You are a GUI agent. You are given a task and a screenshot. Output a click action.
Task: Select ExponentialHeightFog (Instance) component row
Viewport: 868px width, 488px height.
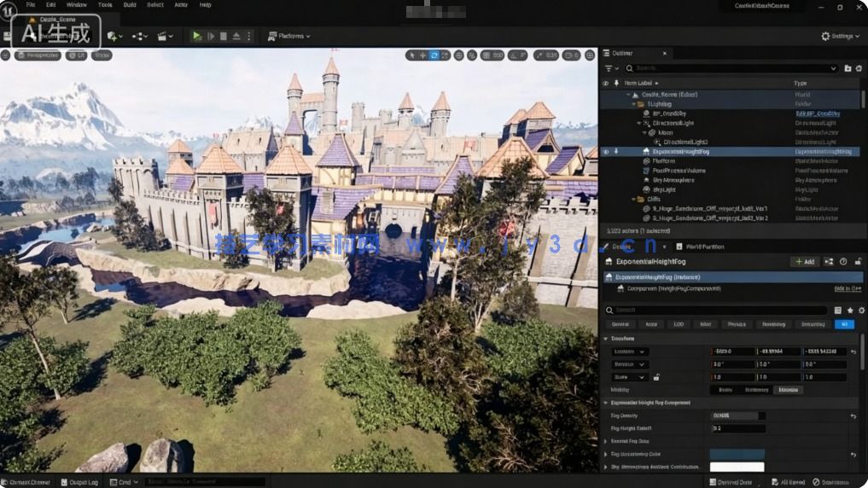[x=733, y=277]
